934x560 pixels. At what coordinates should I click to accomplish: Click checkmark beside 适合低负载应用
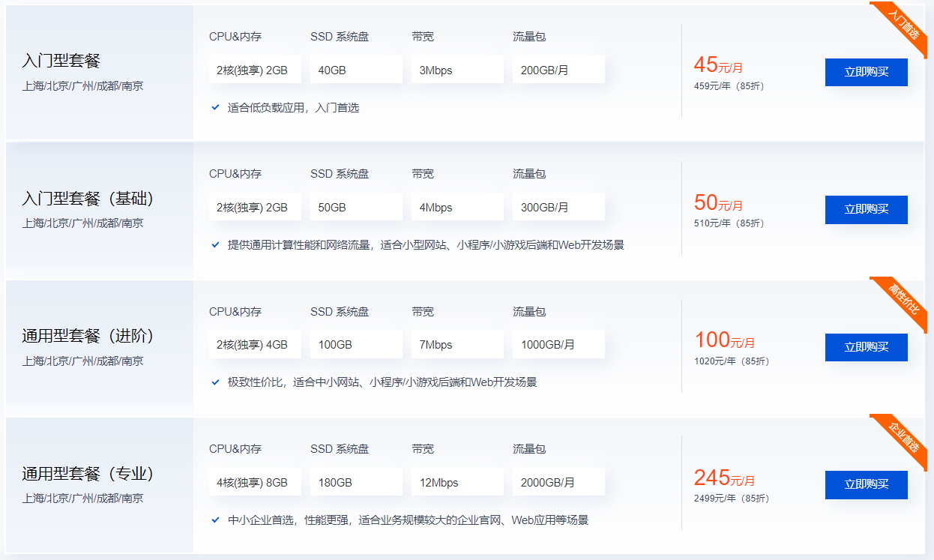215,107
